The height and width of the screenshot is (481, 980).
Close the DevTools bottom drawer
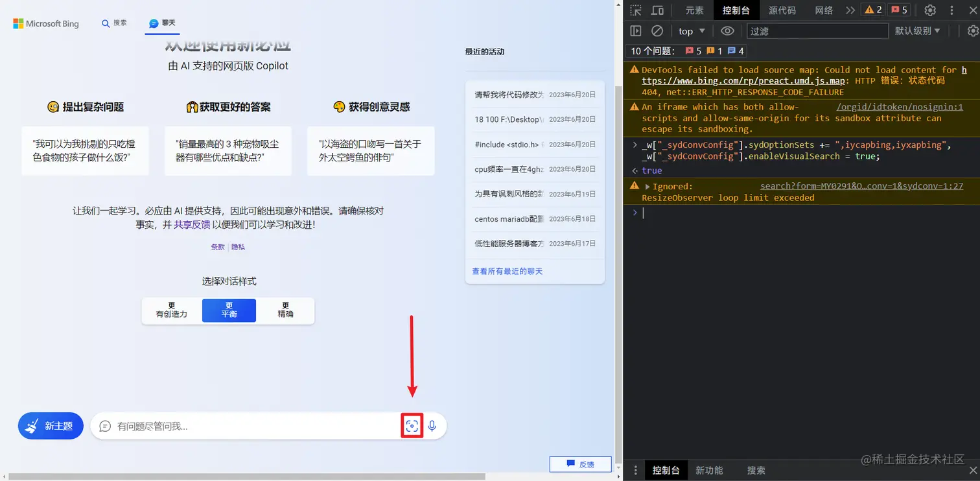point(972,471)
